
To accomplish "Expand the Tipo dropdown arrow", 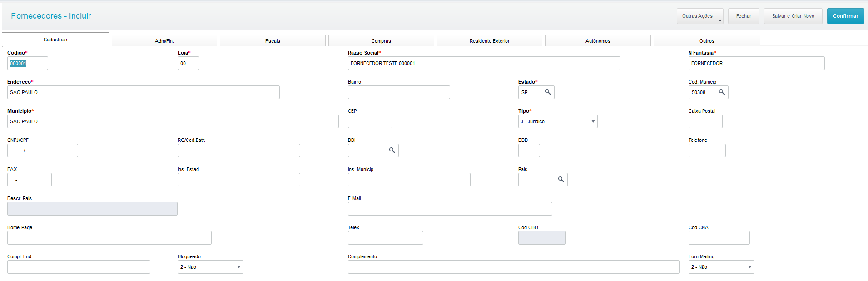I will tap(593, 121).
